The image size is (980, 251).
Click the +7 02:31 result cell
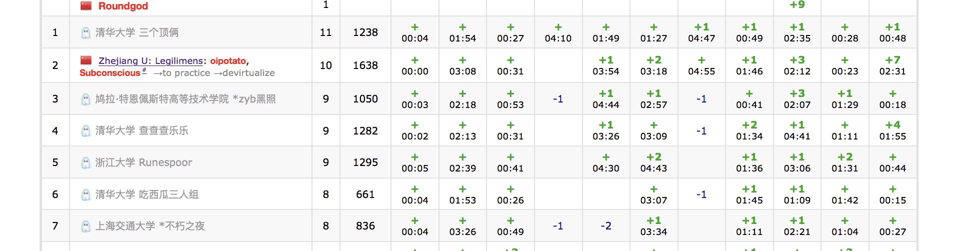[x=892, y=65]
